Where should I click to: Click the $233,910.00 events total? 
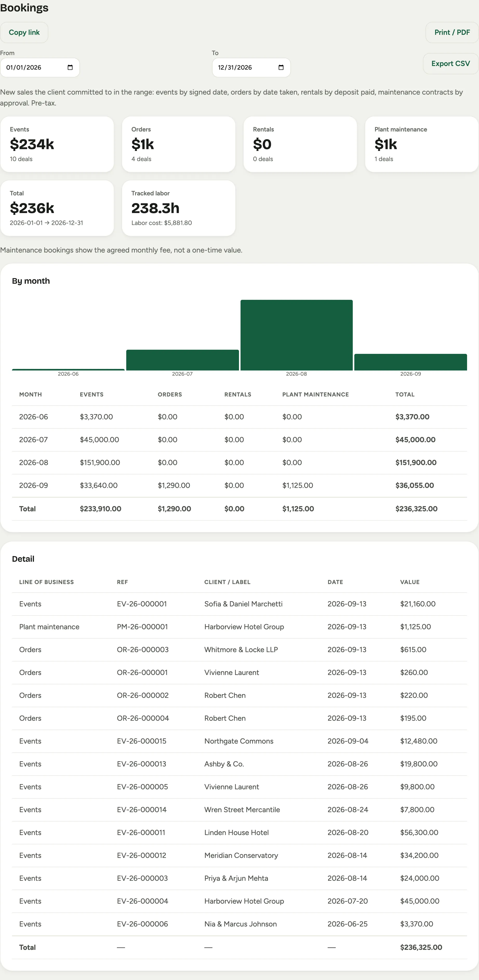pos(101,509)
